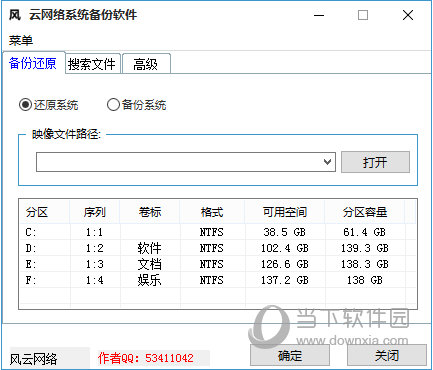The height and width of the screenshot is (370, 433).
Task: Click the 102.4 GB free space cell
Action: tap(284, 248)
